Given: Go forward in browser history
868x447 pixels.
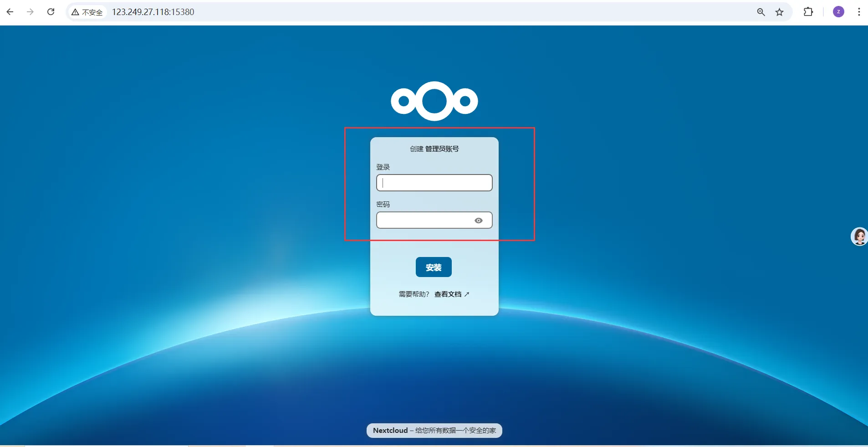Looking at the screenshot, I should [30, 12].
